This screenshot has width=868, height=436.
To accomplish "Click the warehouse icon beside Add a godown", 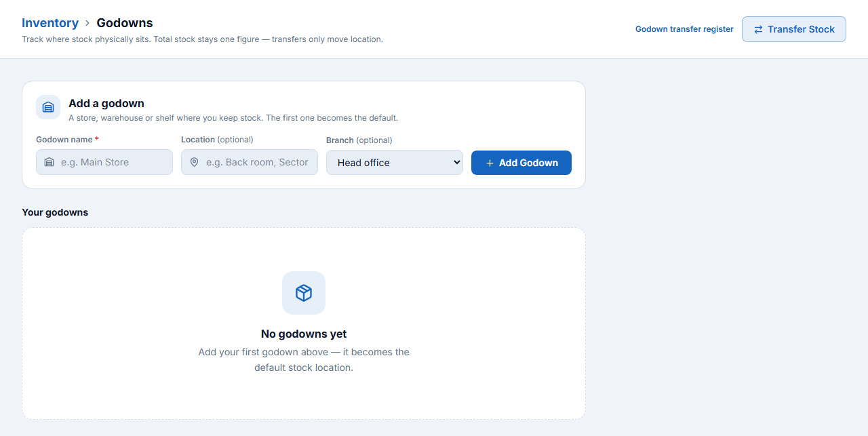I will pyautogui.click(x=48, y=107).
